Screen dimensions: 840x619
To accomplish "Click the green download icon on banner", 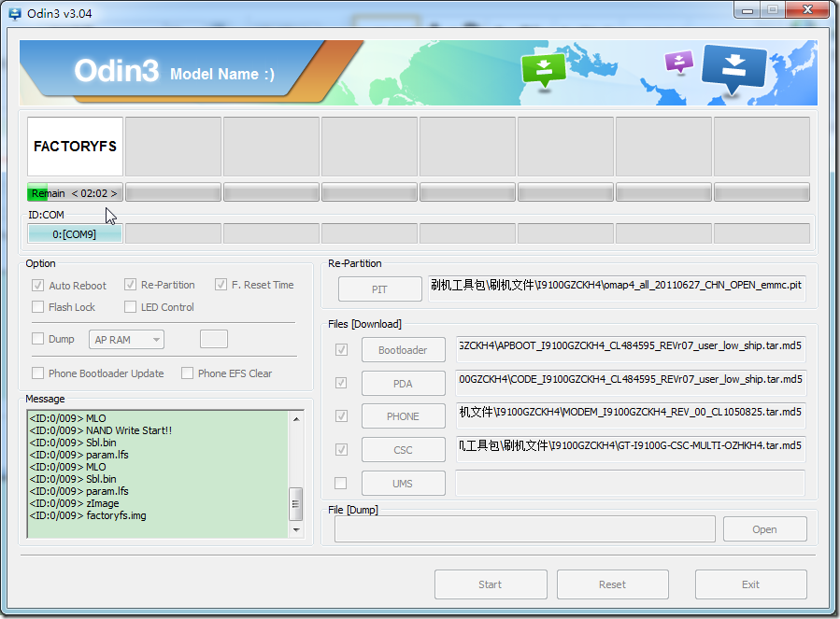I will pyautogui.click(x=544, y=69).
